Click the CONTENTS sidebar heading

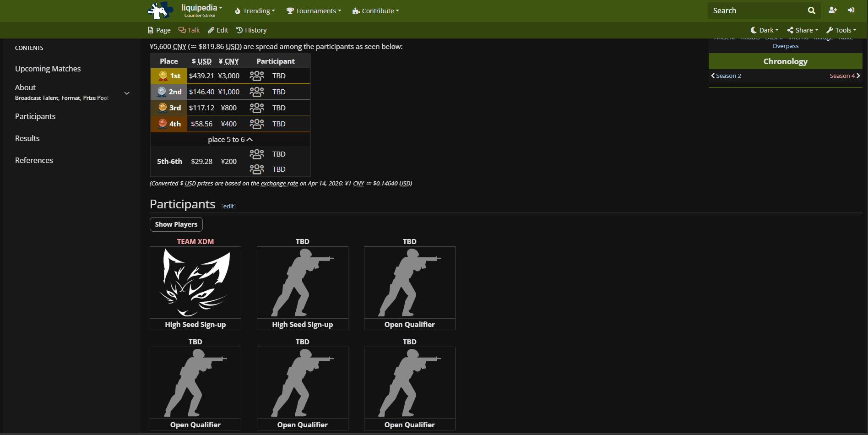29,48
